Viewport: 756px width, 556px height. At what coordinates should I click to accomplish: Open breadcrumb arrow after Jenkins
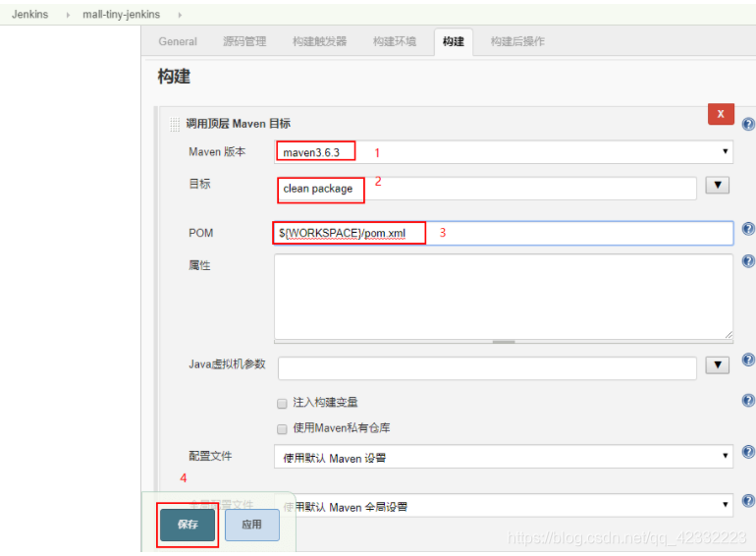[x=68, y=15]
